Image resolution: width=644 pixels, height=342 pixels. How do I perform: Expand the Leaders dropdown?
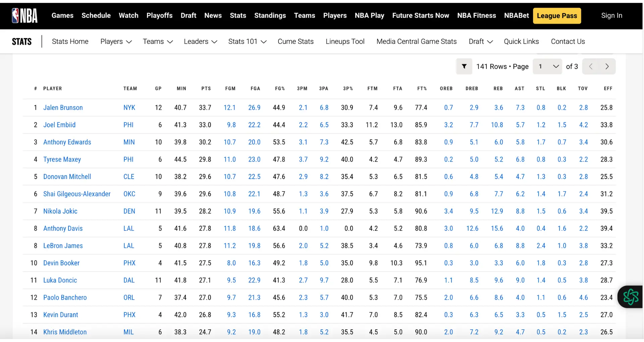click(x=201, y=42)
